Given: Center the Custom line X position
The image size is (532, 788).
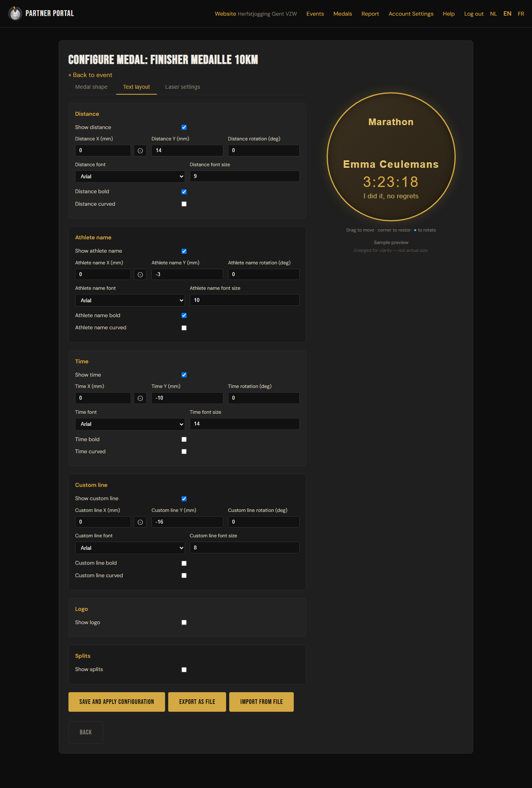Looking at the screenshot, I should pyautogui.click(x=140, y=522).
